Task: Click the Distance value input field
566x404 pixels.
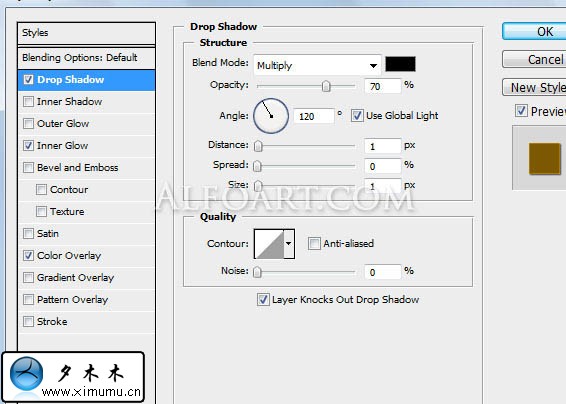Action: point(382,146)
